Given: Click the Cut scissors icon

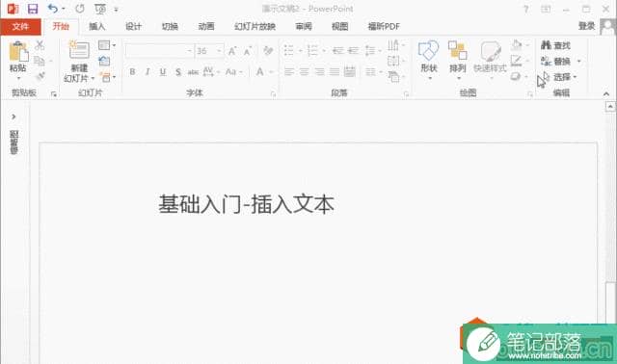Looking at the screenshot, I should pos(40,45).
